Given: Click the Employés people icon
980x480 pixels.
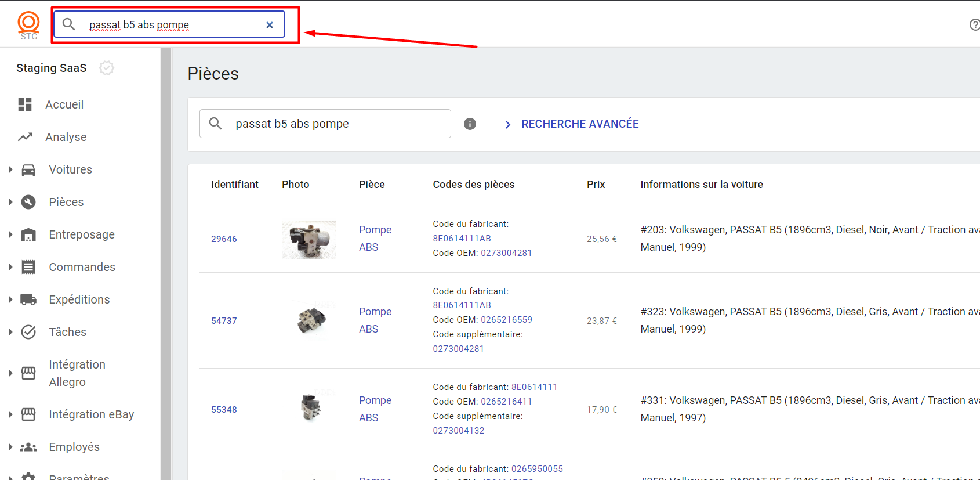Looking at the screenshot, I should [28, 447].
